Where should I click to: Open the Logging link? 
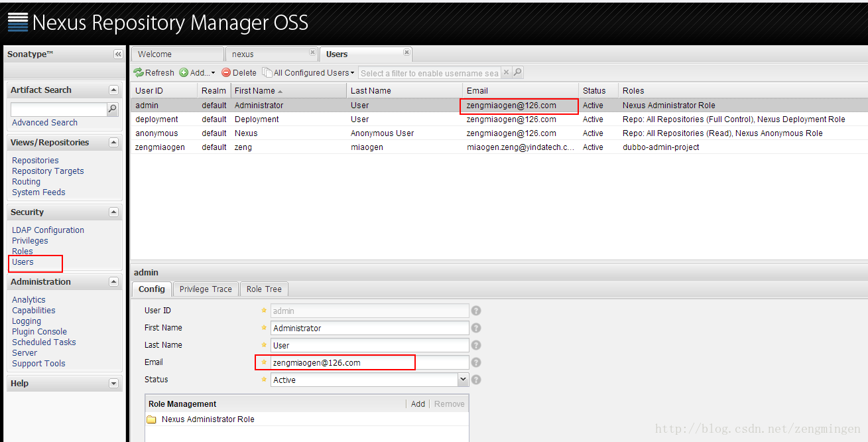pos(27,321)
